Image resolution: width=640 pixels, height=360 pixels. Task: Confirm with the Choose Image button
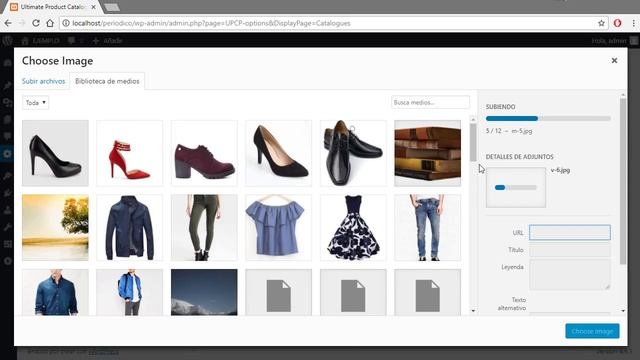(592, 331)
